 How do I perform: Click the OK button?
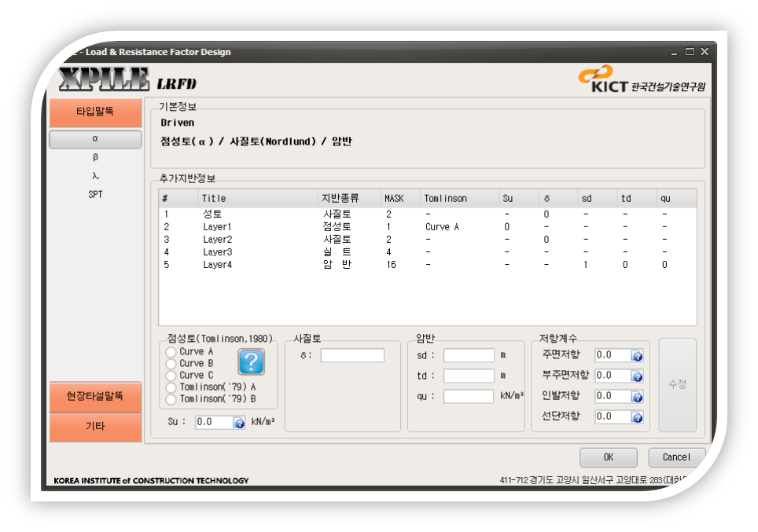[609, 457]
